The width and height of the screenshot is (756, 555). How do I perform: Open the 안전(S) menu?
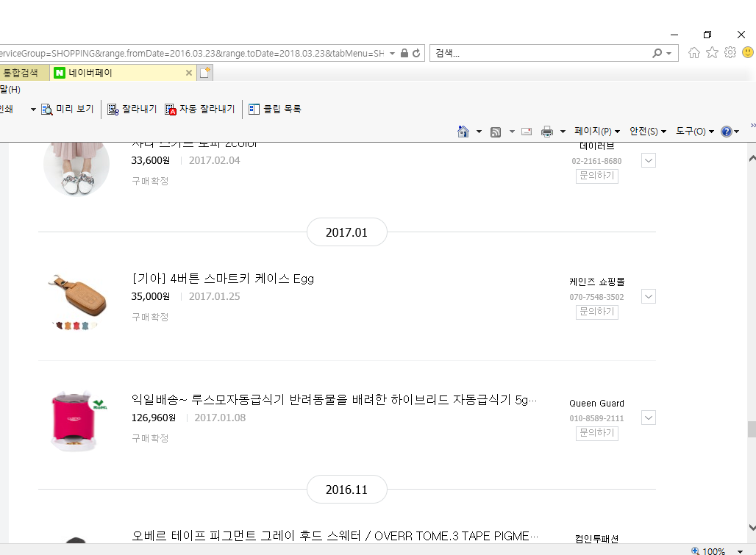(x=647, y=132)
